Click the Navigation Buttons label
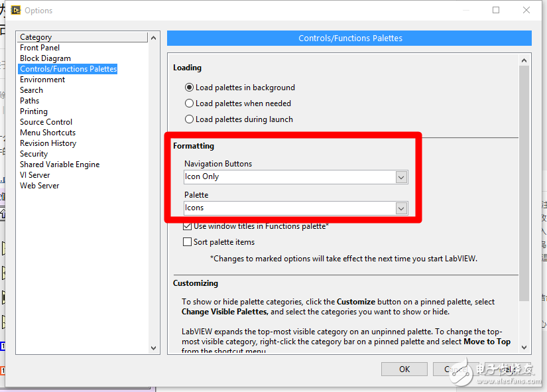The width and height of the screenshot is (547, 392). tap(218, 164)
